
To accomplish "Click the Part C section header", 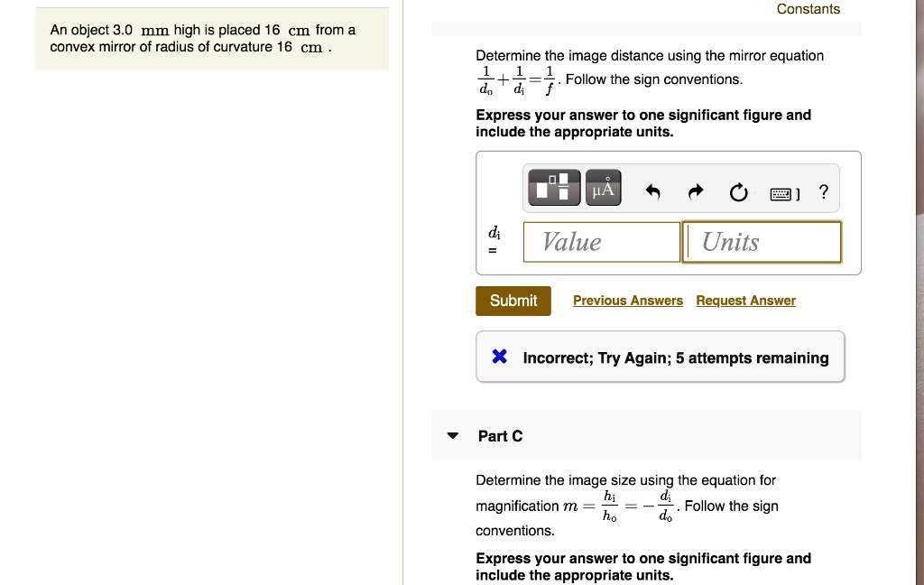I will pos(499,436).
